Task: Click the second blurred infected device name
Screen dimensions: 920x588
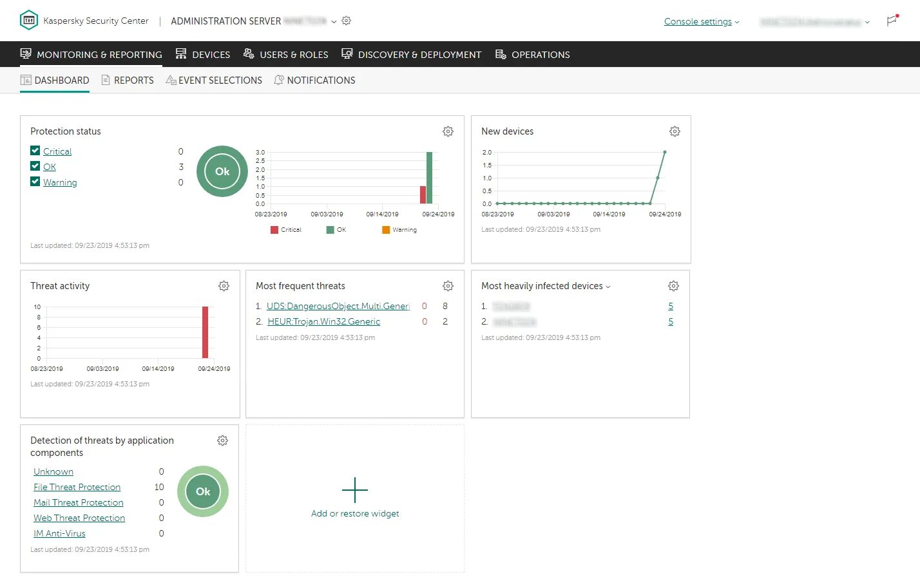Action: click(515, 321)
